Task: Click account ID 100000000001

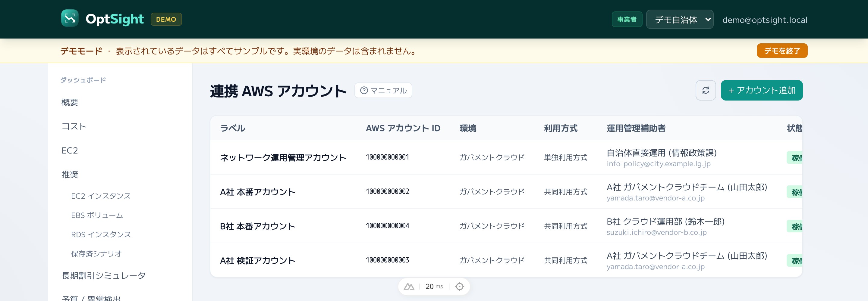Action: [388, 157]
